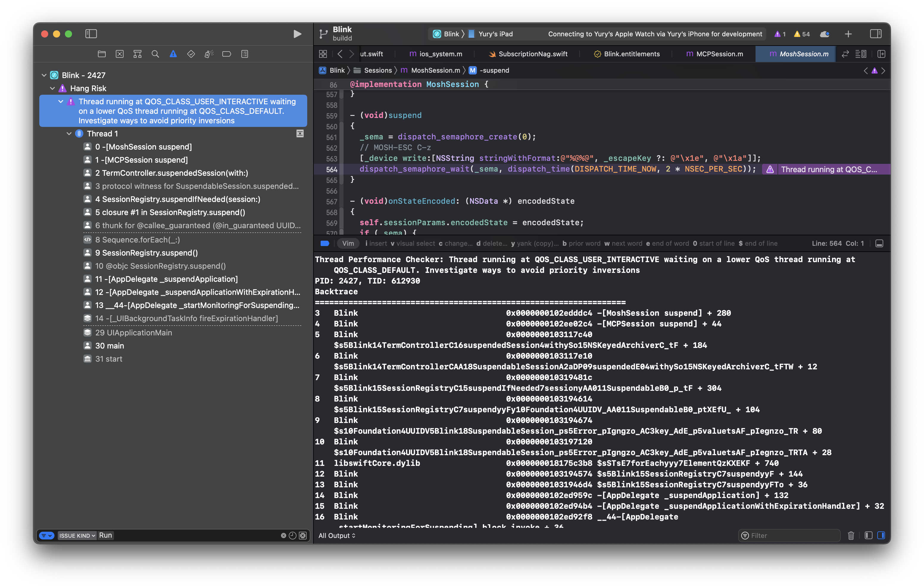Choose the Yury's iPad run destination
Screen dimensions: 924x588
click(491, 34)
